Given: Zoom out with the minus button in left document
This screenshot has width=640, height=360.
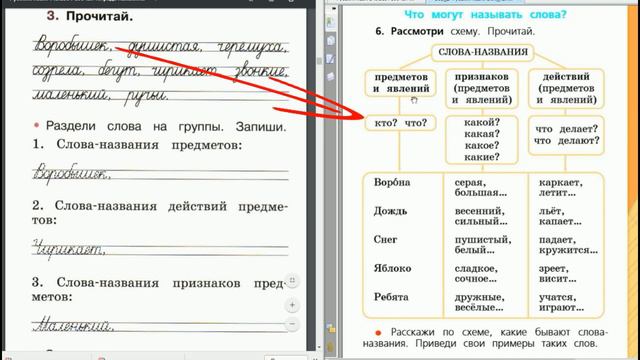Looking at the screenshot, I should point(292,324).
